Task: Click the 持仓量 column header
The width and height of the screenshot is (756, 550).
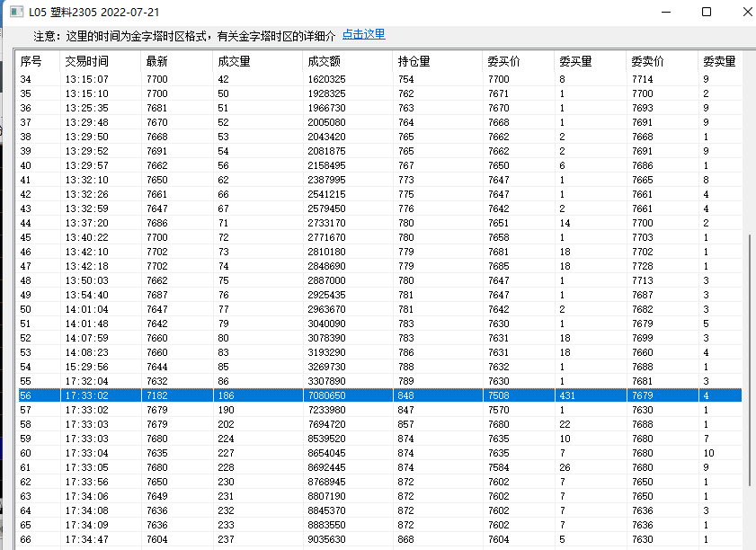Action: [x=437, y=61]
